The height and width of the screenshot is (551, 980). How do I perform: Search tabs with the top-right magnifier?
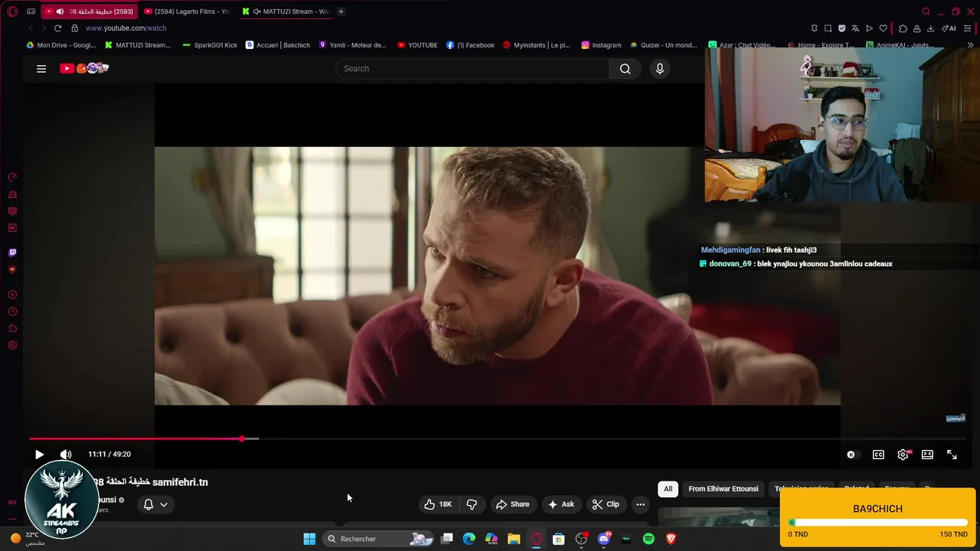pyautogui.click(x=926, y=11)
